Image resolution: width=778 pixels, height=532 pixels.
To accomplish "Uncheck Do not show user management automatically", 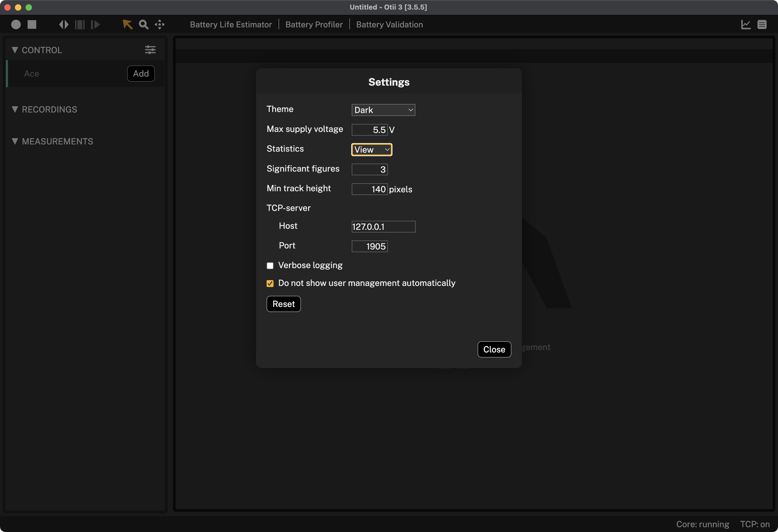I will click(x=270, y=283).
